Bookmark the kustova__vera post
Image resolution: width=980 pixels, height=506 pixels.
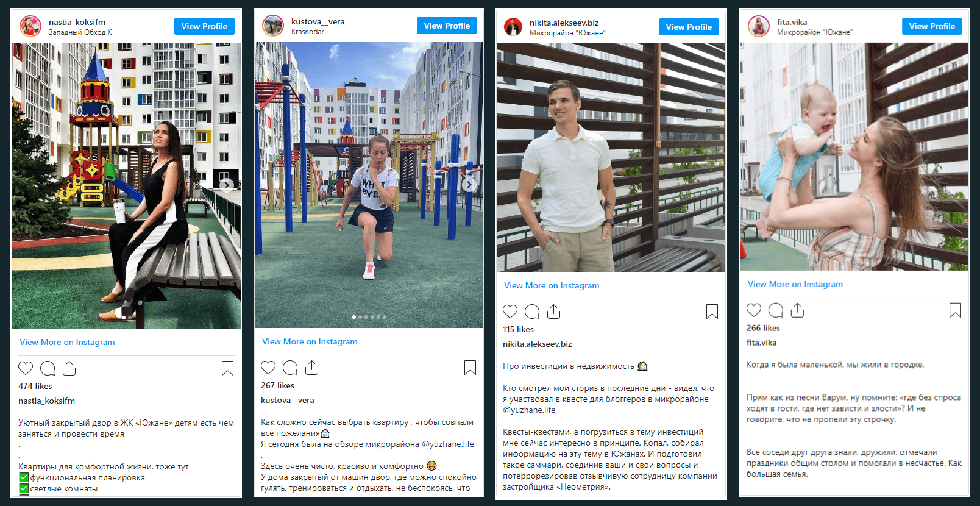coord(470,368)
